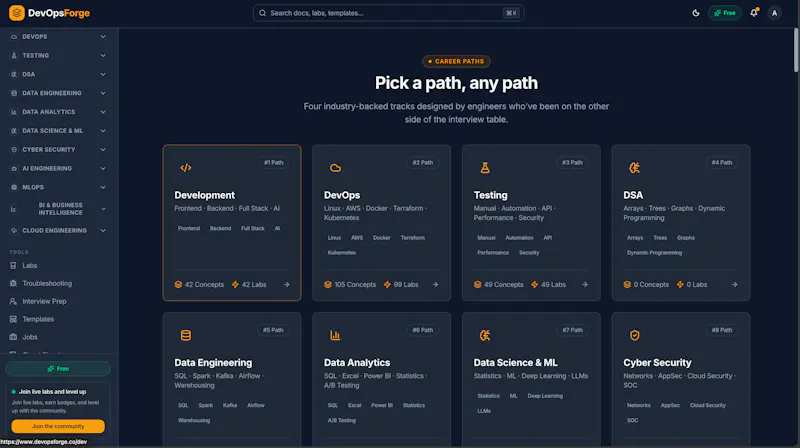Image resolution: width=800 pixels, height=448 pixels.
Task: Click Data Engineering database icon in sidebar
Action: tap(14, 93)
